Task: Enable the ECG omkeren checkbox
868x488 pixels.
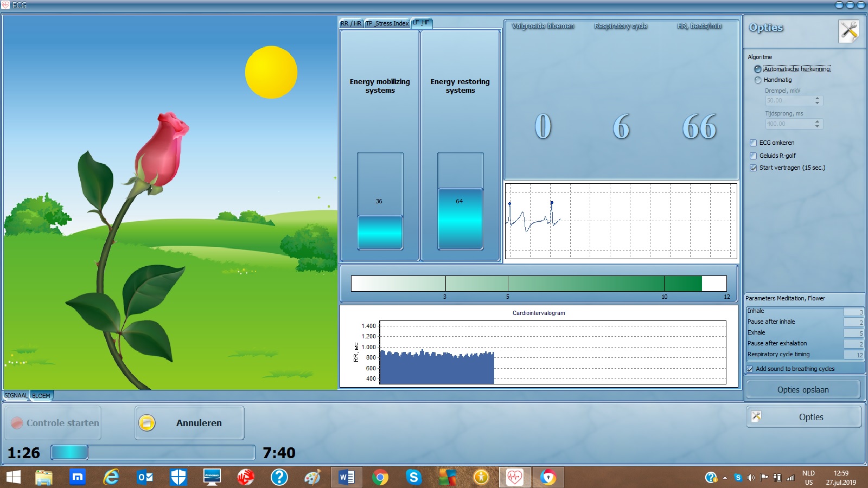Action: pos(753,143)
